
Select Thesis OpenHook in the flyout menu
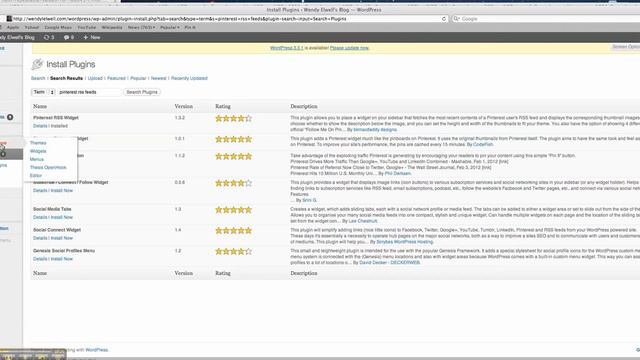coord(48,168)
